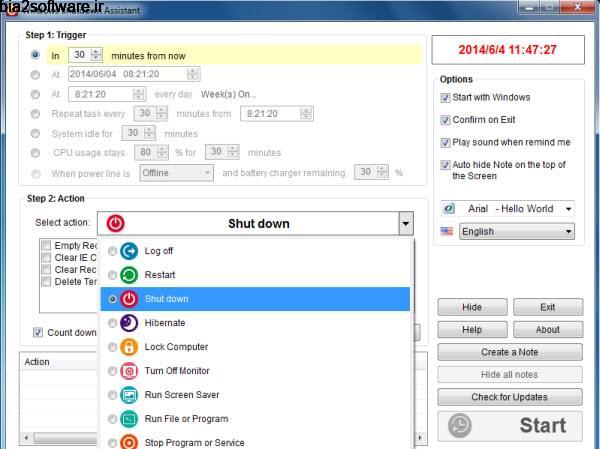Select the 'In 30 minutes from now' trigger
The width and height of the screenshot is (600, 449).
point(35,55)
